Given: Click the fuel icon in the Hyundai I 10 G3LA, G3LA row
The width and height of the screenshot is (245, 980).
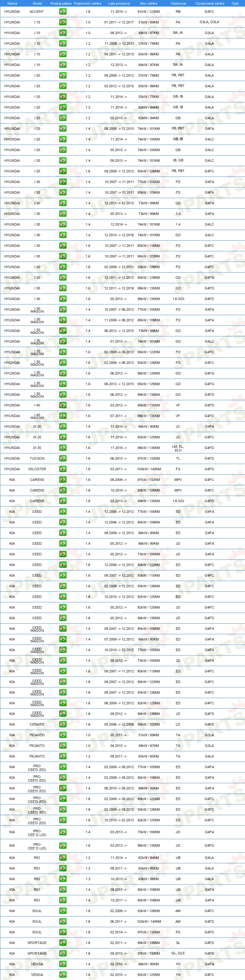Looking at the screenshot, I should click(x=63, y=23).
